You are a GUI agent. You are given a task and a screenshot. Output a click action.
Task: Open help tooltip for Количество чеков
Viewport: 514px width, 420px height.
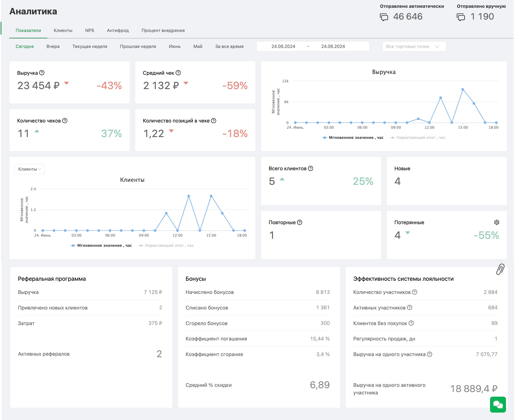pos(65,121)
